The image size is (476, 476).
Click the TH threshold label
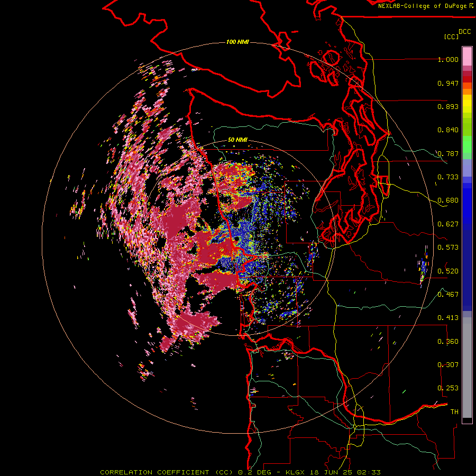pos(454,412)
